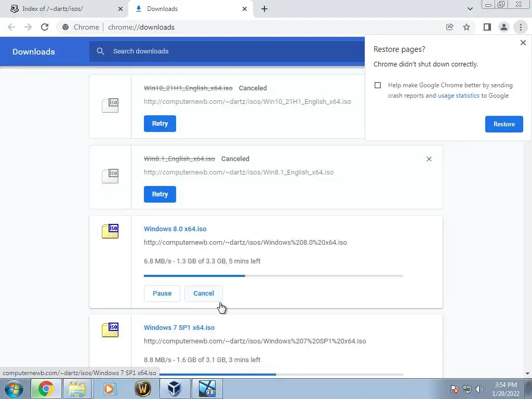Open the side panel icon

tap(487, 27)
